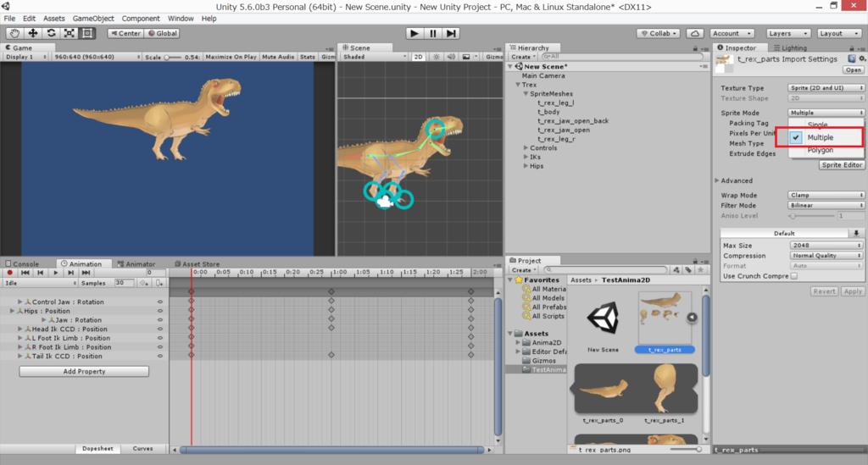Toggle Stats in Game view
This screenshot has width=868, height=465.
point(307,57)
